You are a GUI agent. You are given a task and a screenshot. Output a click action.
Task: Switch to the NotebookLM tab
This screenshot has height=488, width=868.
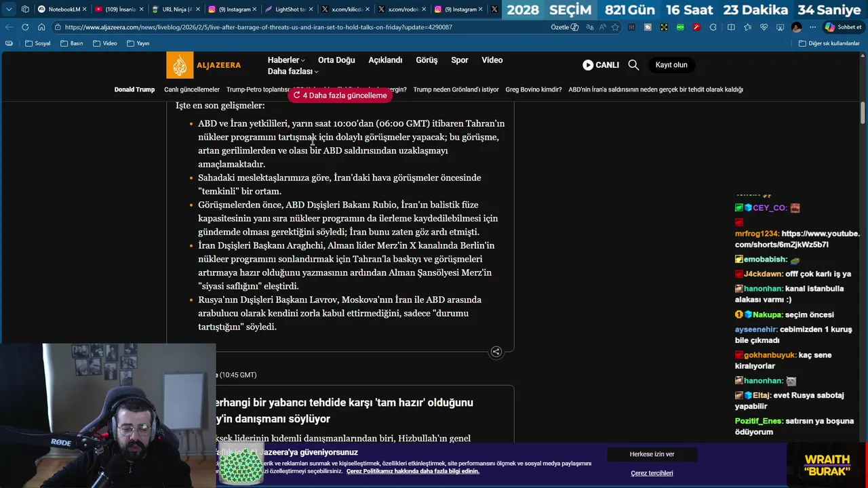[x=64, y=9]
